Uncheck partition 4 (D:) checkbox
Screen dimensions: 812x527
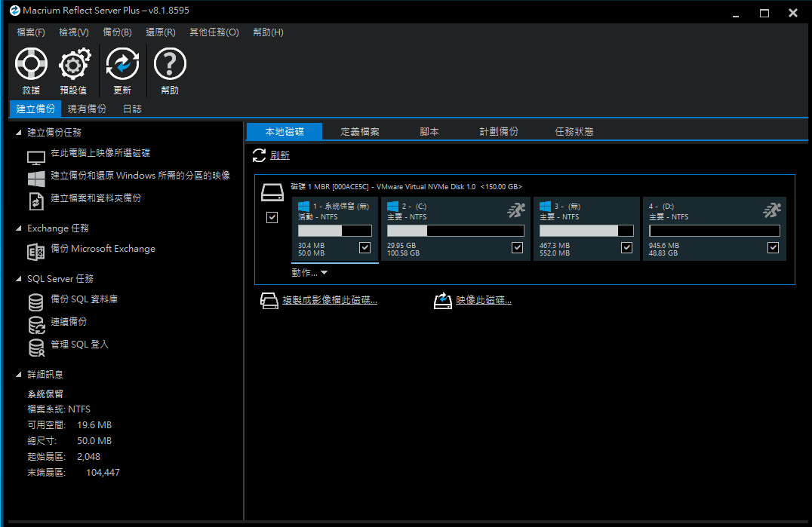point(773,248)
